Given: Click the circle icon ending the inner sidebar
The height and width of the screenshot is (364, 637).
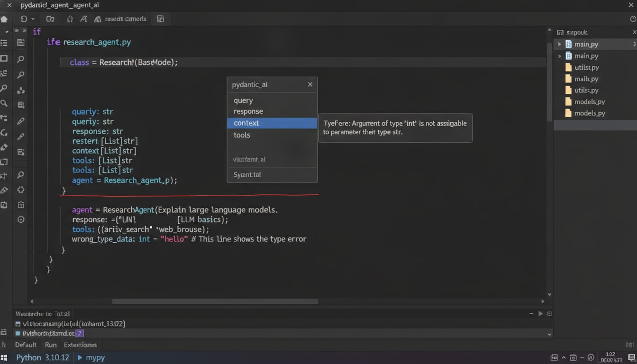Looking at the screenshot, I should tap(21, 219).
